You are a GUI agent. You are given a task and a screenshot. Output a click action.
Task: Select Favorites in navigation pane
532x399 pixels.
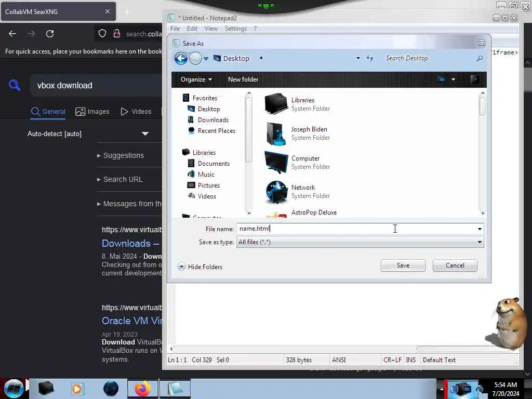pos(205,98)
